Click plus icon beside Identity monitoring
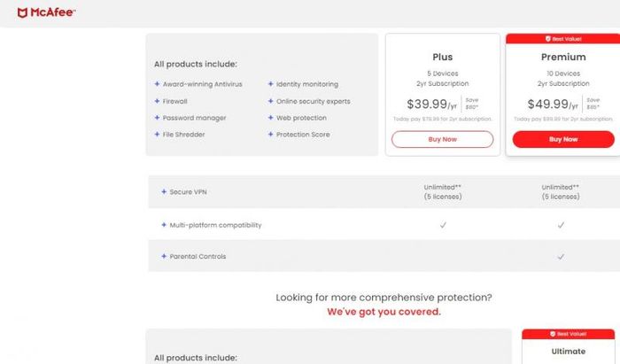 270,84
